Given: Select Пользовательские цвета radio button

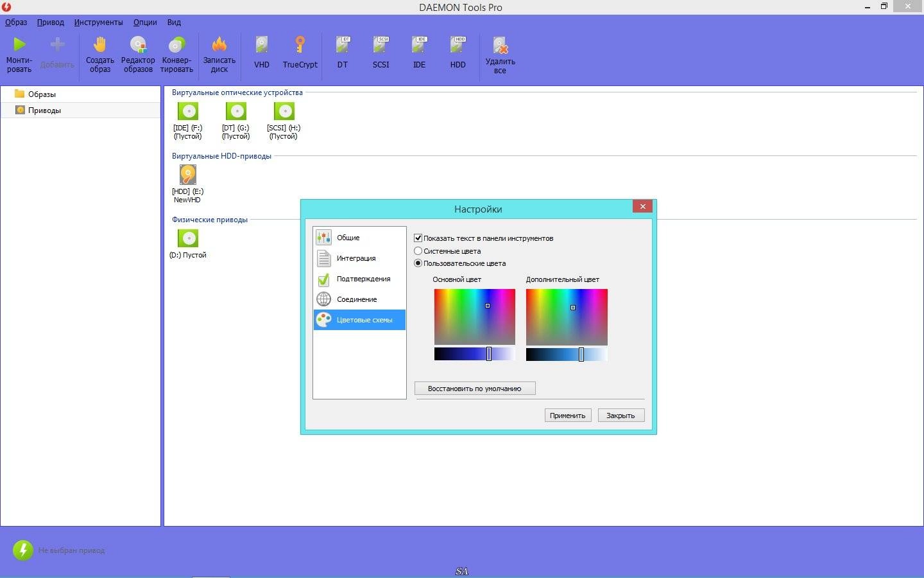Looking at the screenshot, I should 418,263.
